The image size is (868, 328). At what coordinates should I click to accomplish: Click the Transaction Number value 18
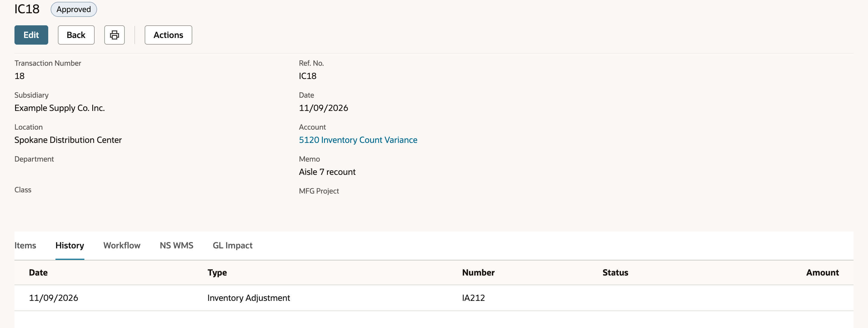point(19,76)
